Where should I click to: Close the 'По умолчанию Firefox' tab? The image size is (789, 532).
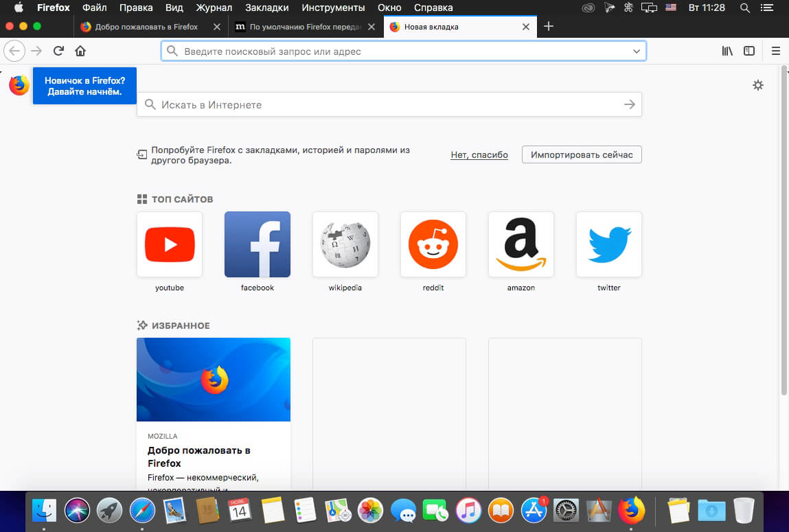[371, 27]
